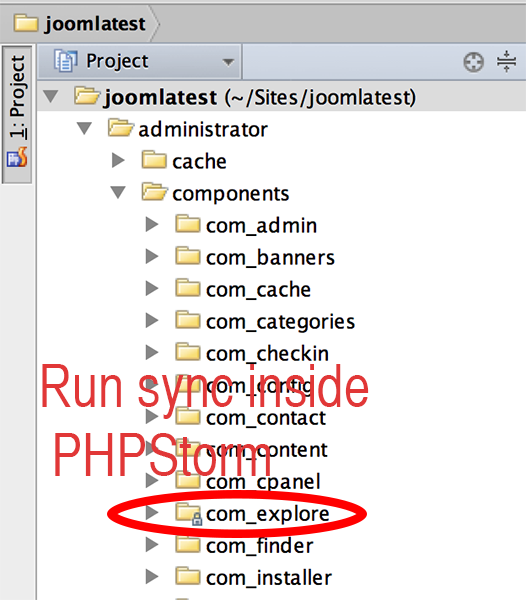Click the com_banners folder icon
This screenshot has height=600, width=526.
coord(187,256)
